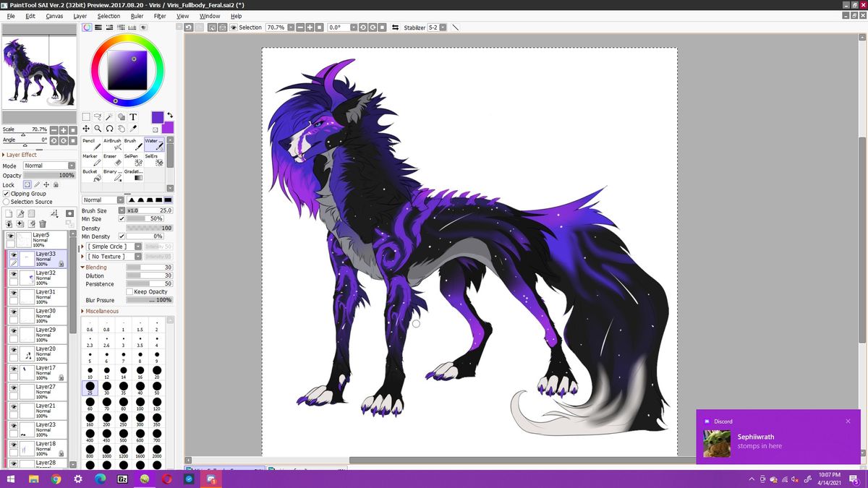Select the Rotate view tool

[x=109, y=129]
